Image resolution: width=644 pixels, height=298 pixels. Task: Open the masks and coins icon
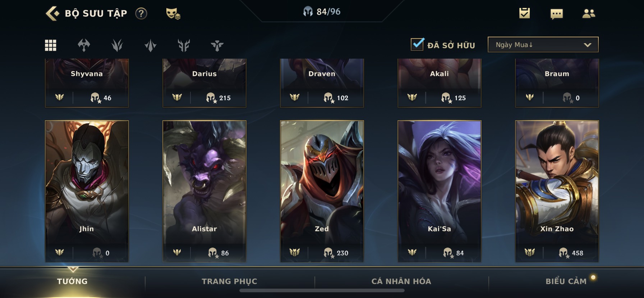[173, 14]
